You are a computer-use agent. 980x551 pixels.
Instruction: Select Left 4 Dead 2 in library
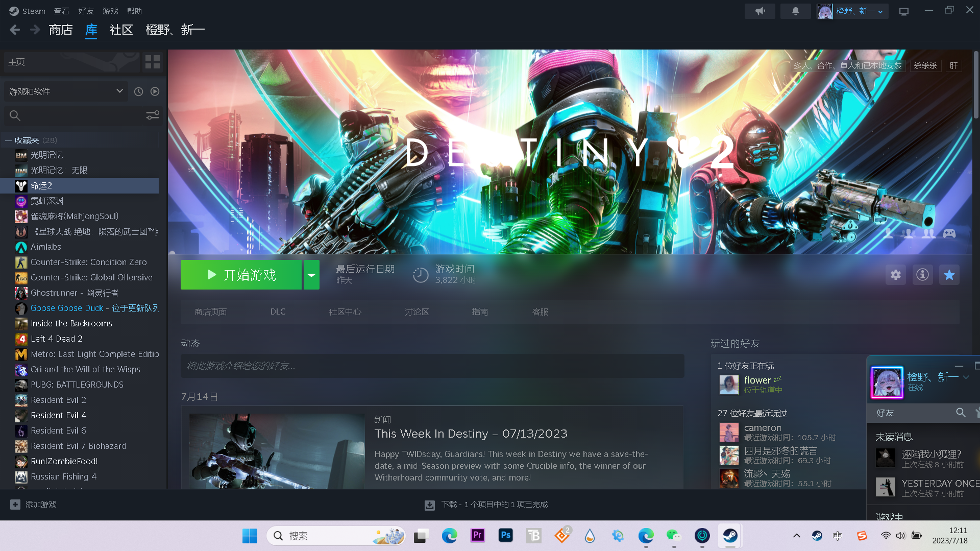56,339
